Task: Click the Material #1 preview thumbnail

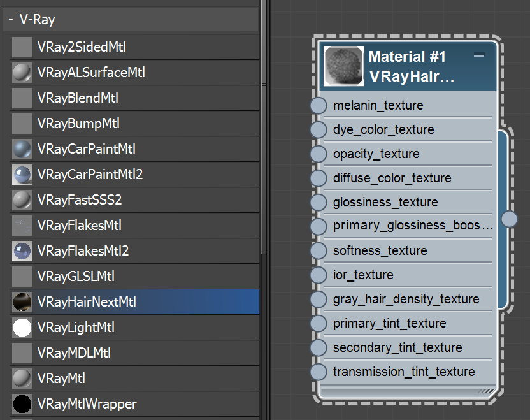Action: pyautogui.click(x=343, y=66)
